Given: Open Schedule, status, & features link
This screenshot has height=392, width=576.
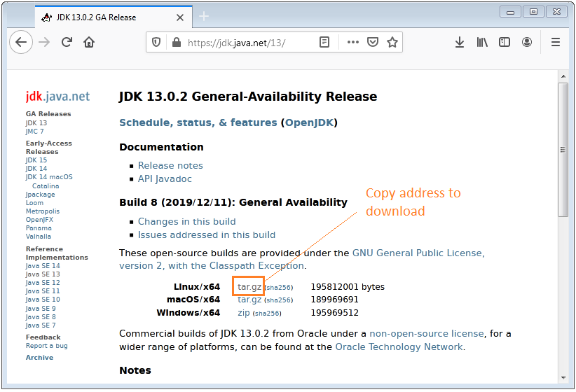Looking at the screenshot, I should point(198,122).
